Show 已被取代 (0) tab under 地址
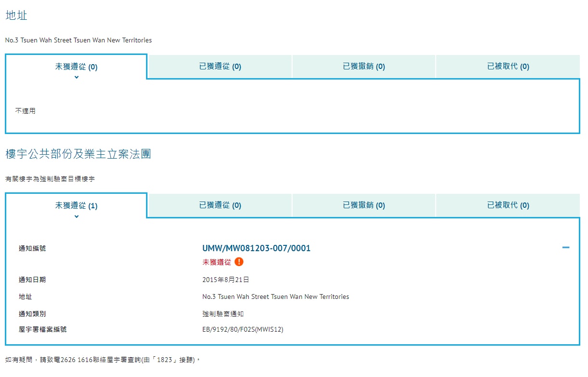588x377 pixels. point(508,67)
